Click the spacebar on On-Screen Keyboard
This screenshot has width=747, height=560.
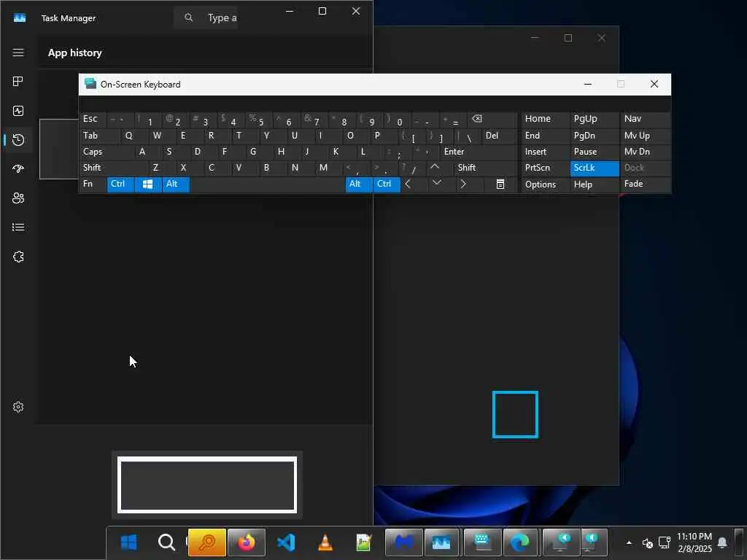pos(267,184)
